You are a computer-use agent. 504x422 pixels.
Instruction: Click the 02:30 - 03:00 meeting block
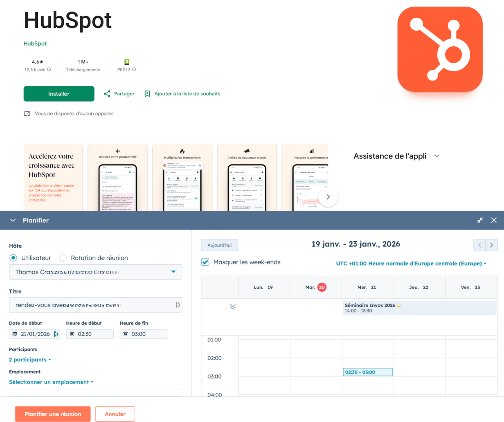click(368, 372)
